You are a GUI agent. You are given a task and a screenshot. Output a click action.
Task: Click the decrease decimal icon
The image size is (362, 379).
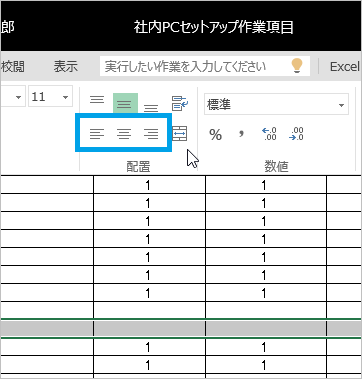296,134
